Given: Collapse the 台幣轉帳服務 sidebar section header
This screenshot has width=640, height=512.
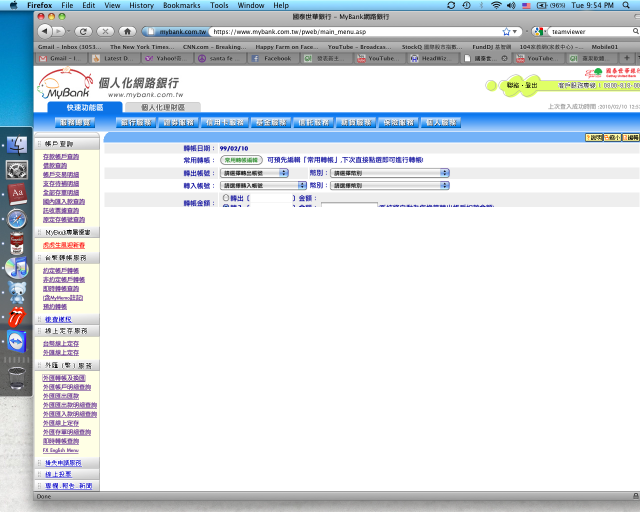Looking at the screenshot, I should (x=67, y=258).
